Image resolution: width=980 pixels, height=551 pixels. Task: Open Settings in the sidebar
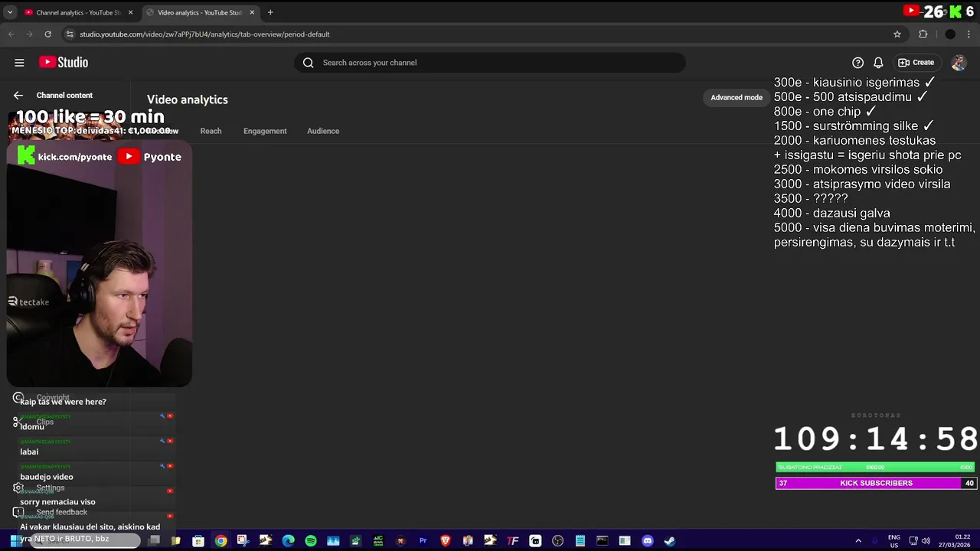pos(51,488)
